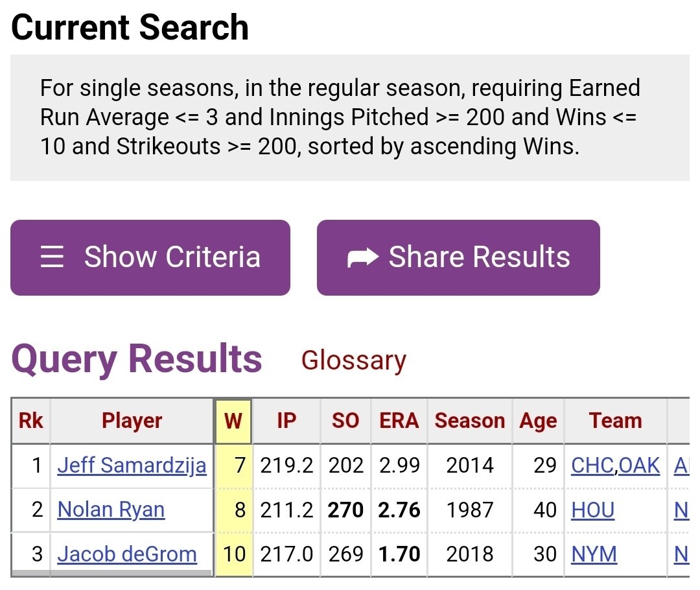The image size is (700, 590).
Task: Open the Glossary link
Action: 353,360
